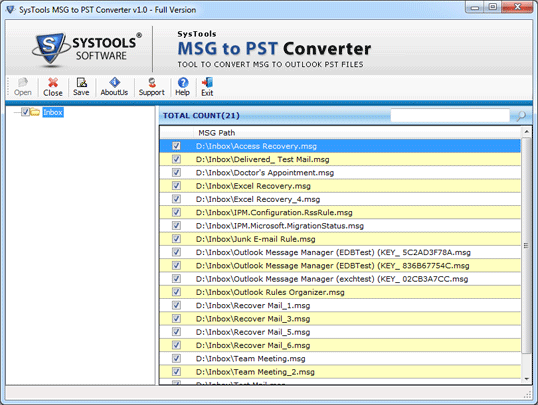
Task: Open the AboutUs info icon
Action: click(x=114, y=82)
